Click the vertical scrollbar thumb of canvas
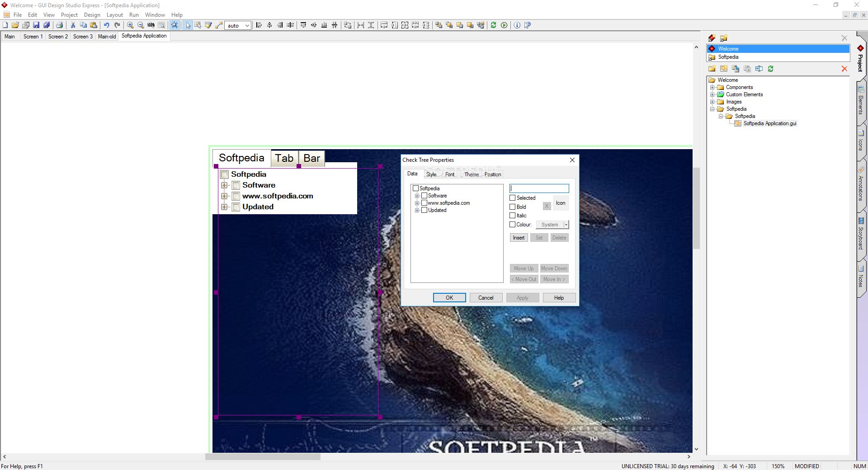868x470 pixels. tap(696, 208)
